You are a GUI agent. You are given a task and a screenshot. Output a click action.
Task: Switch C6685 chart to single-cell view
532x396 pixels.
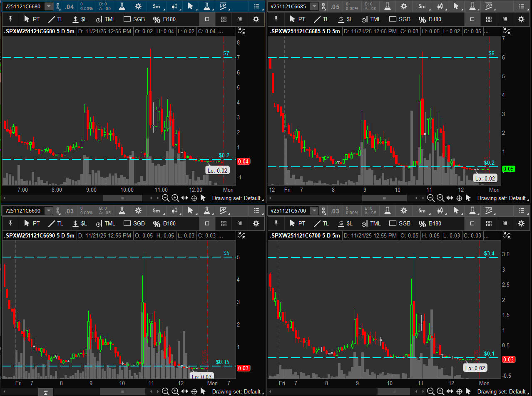tap(472, 19)
